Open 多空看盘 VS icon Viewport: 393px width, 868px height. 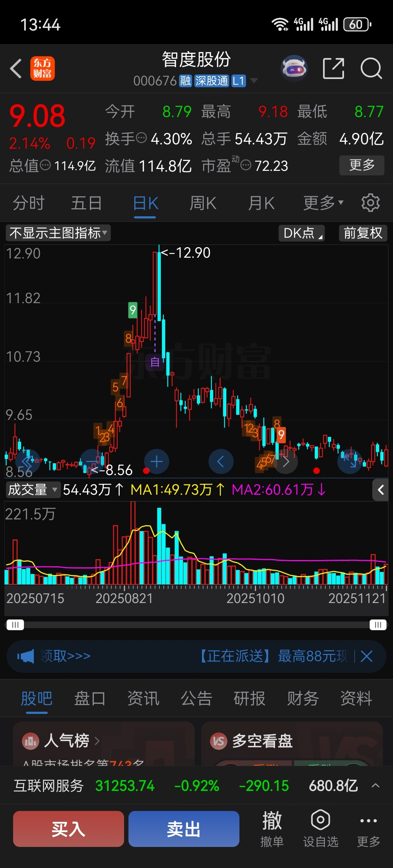(218, 741)
